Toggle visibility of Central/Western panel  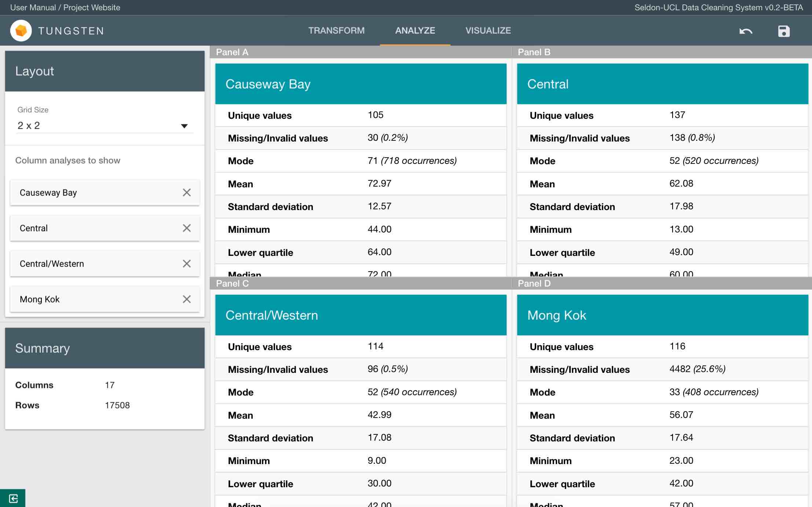tap(187, 264)
